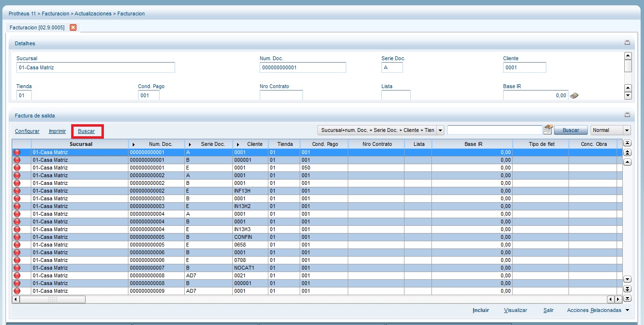The image size is (644, 325).
Task: Click red status icon of row with client IN13H2
Action: tap(17, 206)
